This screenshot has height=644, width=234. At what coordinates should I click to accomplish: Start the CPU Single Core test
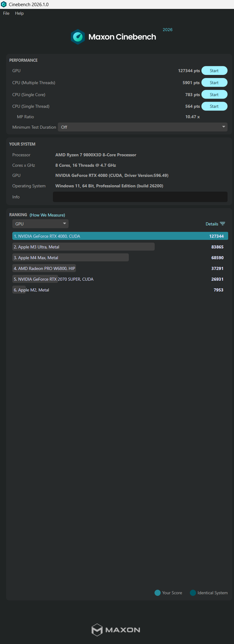click(x=214, y=95)
